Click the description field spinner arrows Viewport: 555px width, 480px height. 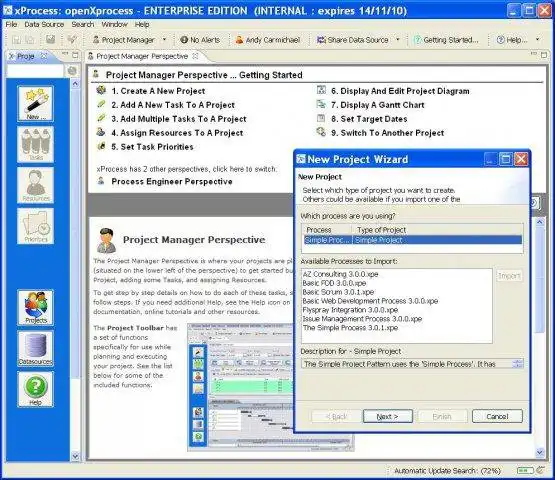[x=518, y=364]
